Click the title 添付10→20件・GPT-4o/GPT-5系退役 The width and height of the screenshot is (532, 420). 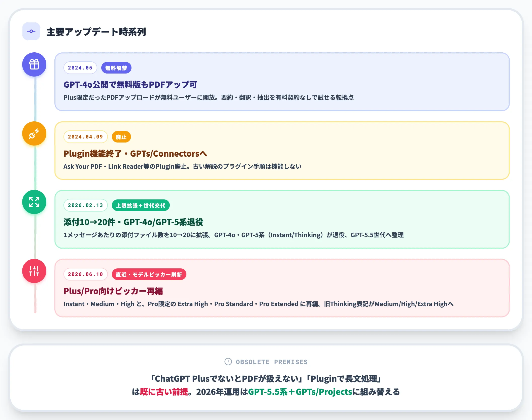tap(133, 222)
